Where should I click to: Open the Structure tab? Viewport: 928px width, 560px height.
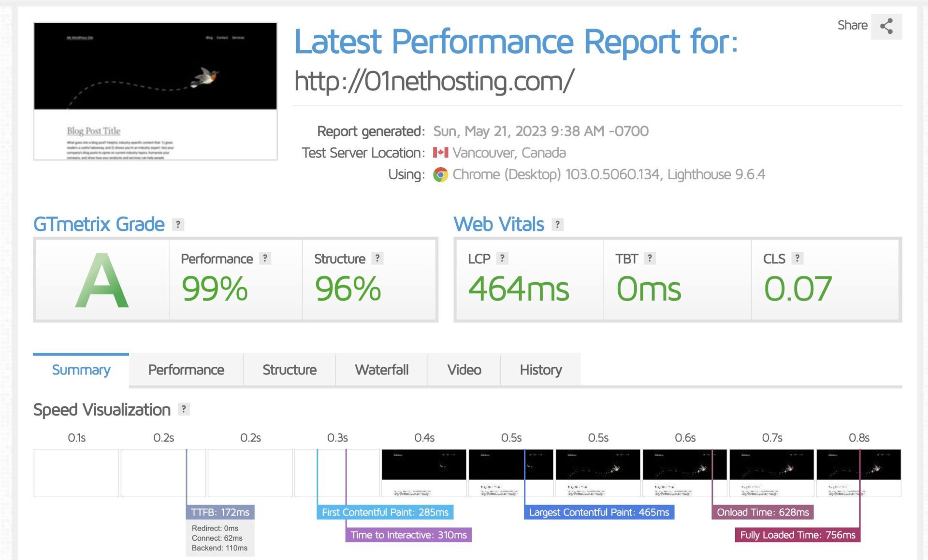(x=290, y=370)
